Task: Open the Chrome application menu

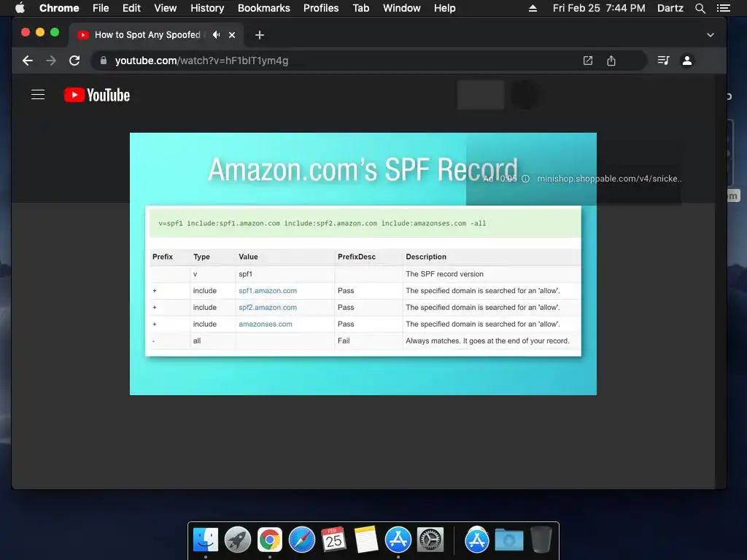Action: coord(59,8)
